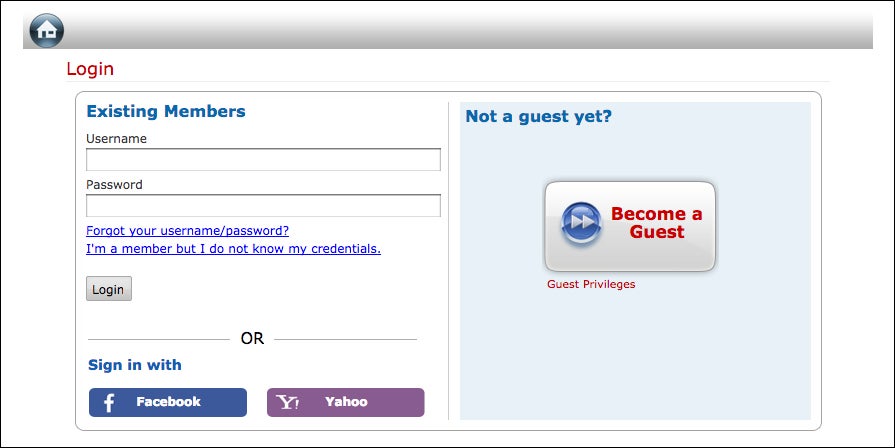
Task: Click the "Sign in with" heading
Action: [x=135, y=365]
